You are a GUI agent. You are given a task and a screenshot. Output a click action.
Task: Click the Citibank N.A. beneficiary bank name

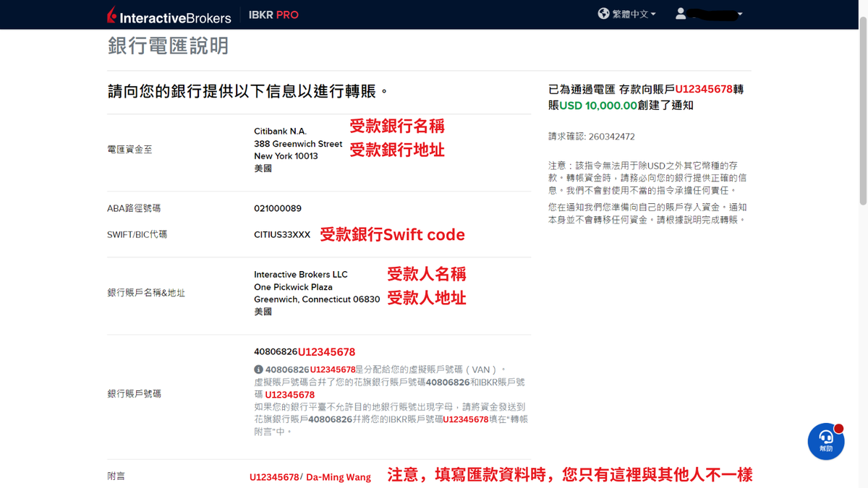click(280, 132)
